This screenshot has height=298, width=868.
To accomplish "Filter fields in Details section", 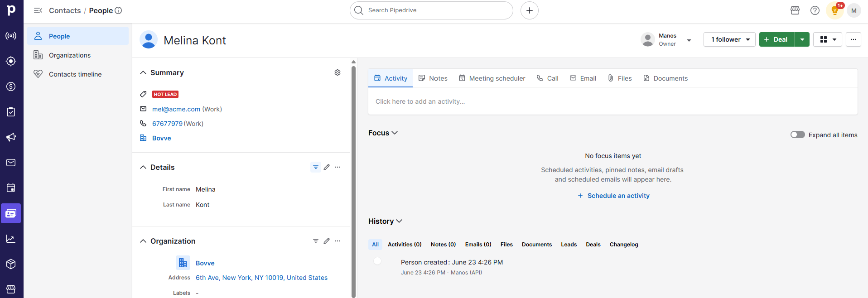I will click(316, 167).
